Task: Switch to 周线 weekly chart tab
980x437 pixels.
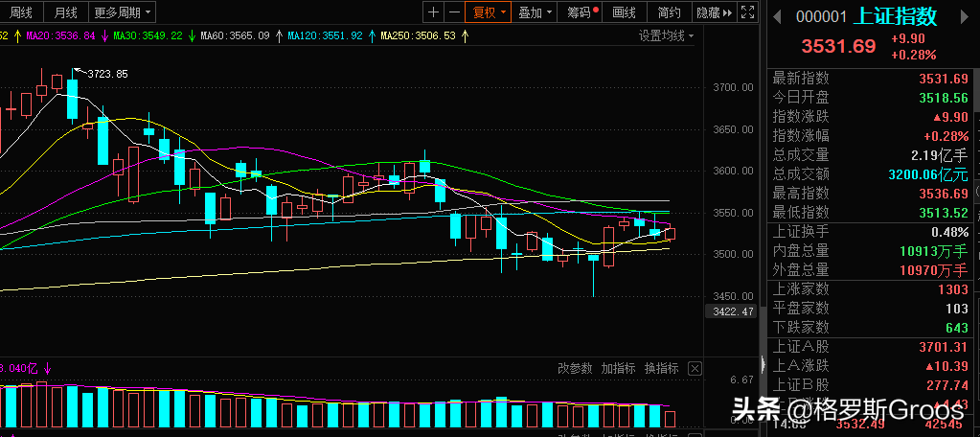Action: [x=21, y=12]
